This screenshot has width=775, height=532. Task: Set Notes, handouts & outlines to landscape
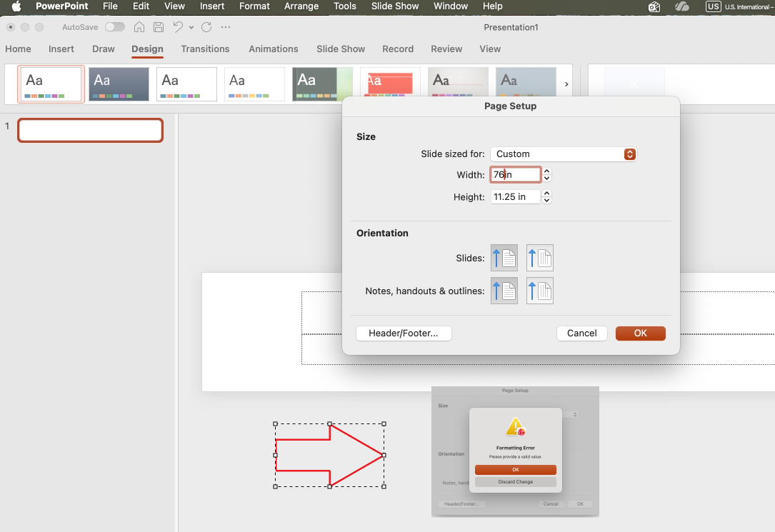click(x=540, y=291)
